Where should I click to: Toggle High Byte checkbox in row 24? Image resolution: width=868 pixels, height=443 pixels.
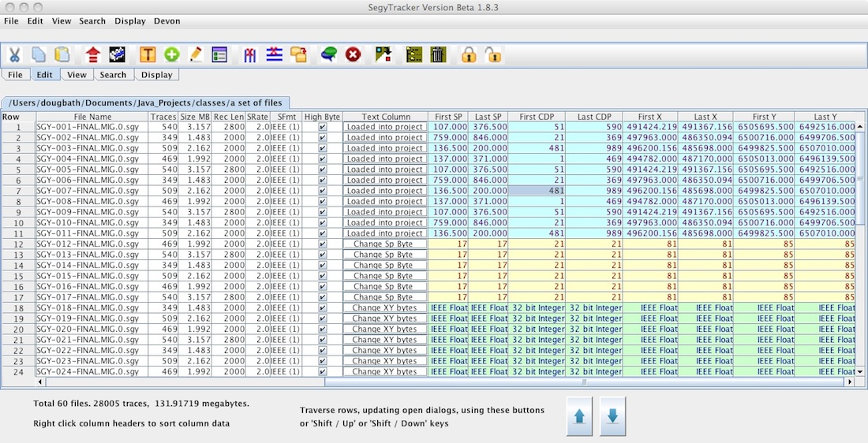[x=322, y=372]
